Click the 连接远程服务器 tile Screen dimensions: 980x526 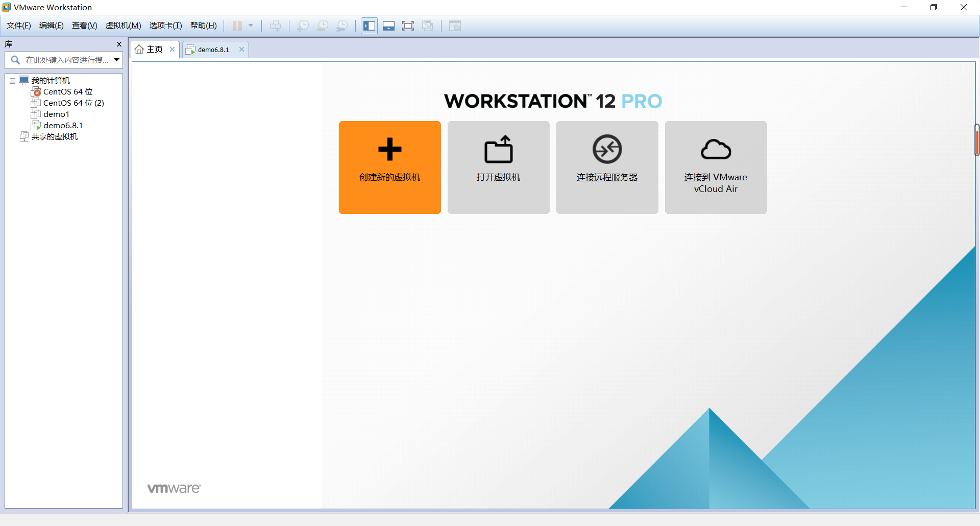tap(607, 168)
